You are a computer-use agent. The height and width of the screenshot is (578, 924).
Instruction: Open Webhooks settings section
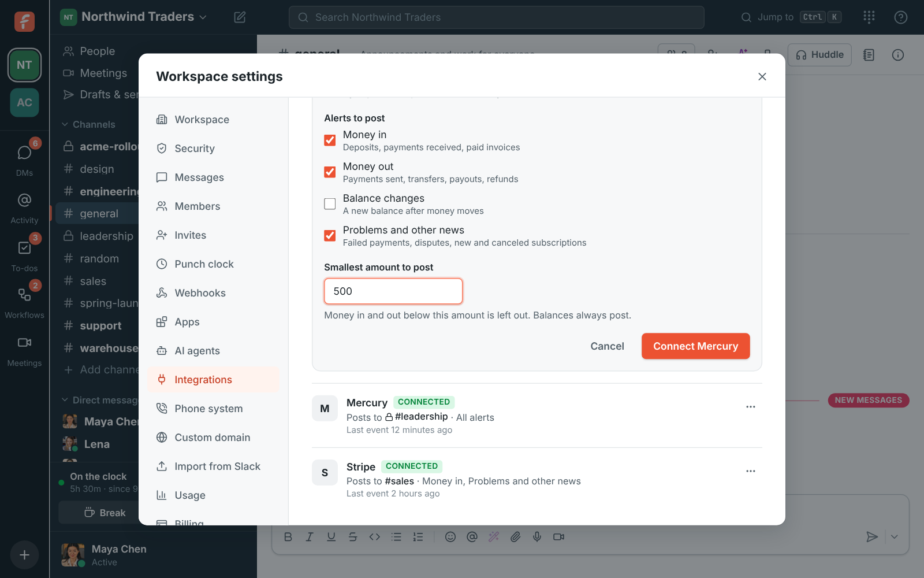213,293
